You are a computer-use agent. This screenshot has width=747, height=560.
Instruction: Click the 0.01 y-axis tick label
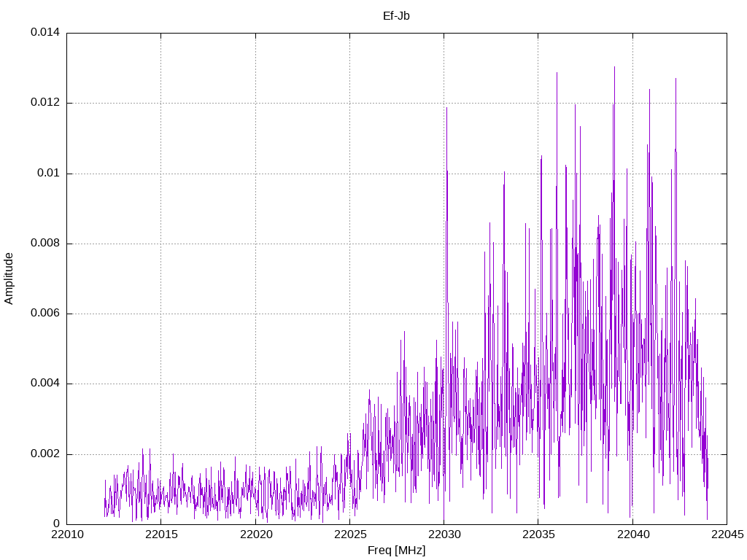pos(49,173)
